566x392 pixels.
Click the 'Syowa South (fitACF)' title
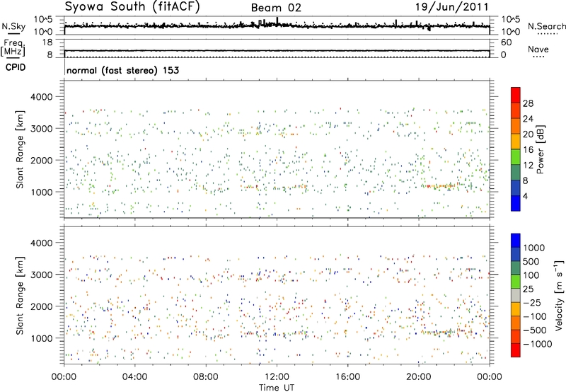[132, 6]
